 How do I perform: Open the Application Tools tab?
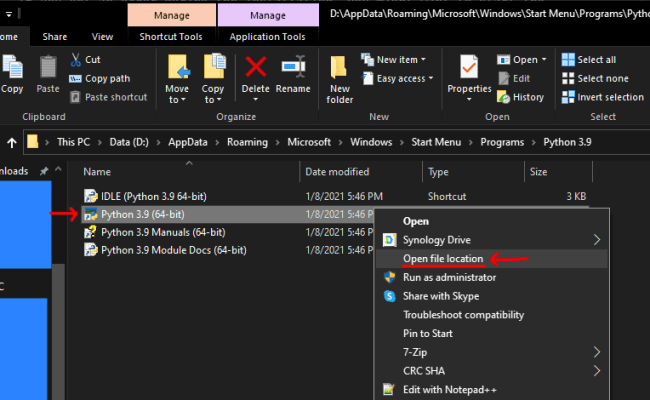coord(267,37)
